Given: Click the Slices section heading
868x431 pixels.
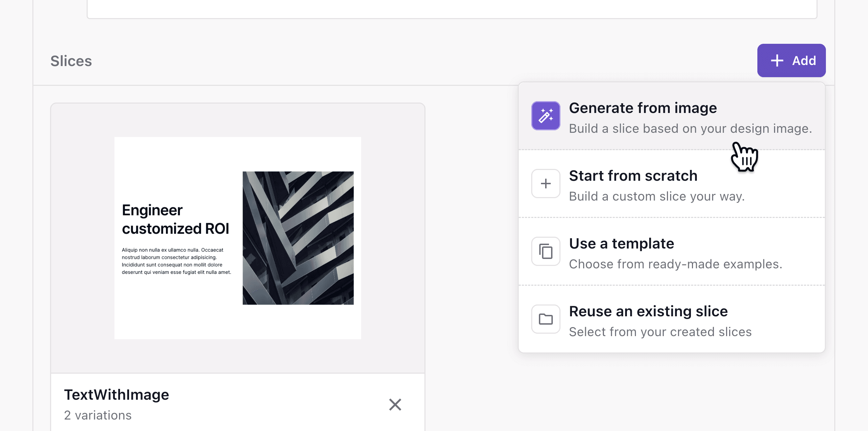Looking at the screenshot, I should pyautogui.click(x=72, y=60).
